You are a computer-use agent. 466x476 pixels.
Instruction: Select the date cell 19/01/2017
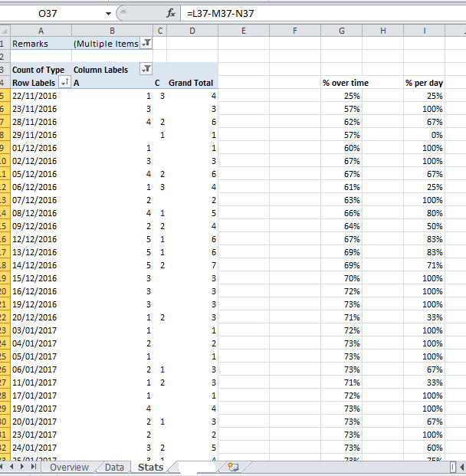pos(41,409)
